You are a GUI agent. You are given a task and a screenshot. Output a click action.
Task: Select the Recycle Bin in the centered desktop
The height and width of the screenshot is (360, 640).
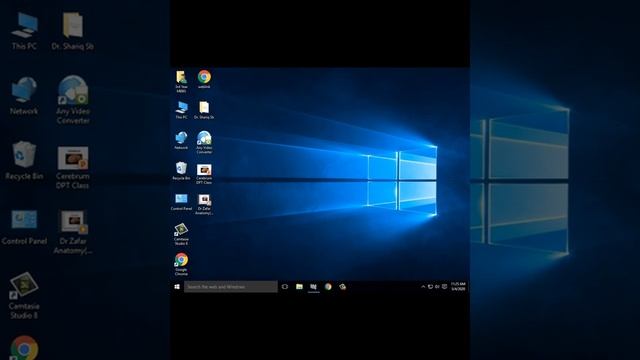[x=181, y=171]
